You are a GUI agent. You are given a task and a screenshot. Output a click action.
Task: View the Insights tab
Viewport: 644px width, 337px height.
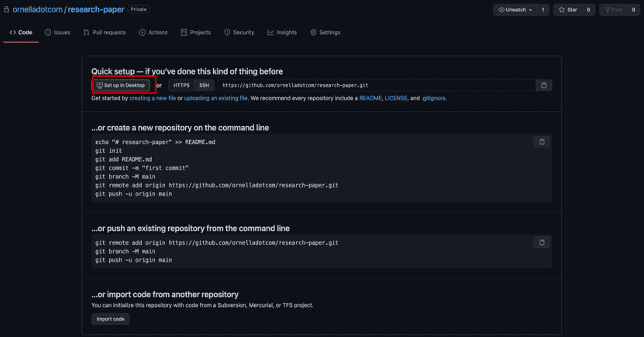click(282, 32)
